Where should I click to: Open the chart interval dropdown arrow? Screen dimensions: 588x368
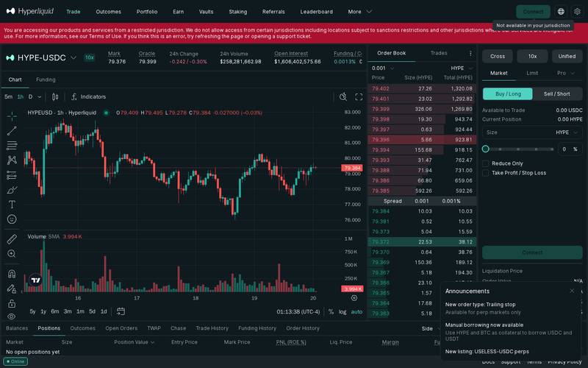pyautogui.click(x=40, y=97)
